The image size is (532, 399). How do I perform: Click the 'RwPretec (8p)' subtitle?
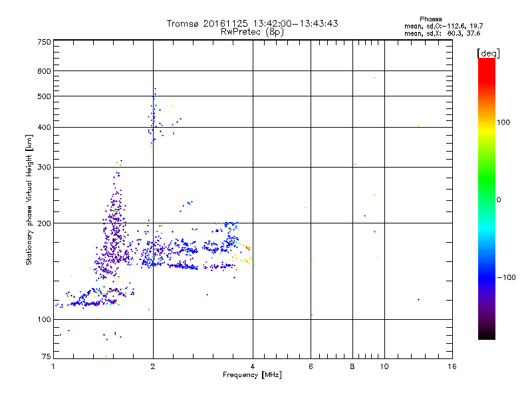[252, 32]
